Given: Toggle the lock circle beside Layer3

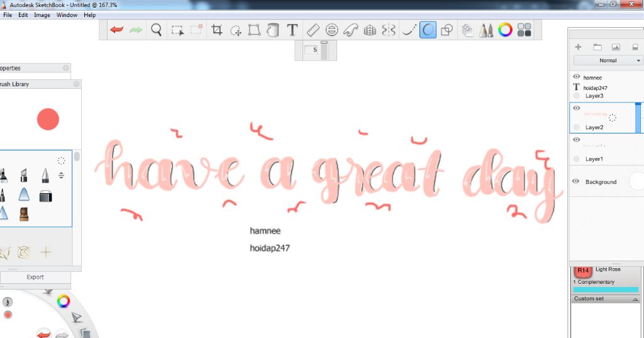Looking at the screenshot, I should (x=576, y=96).
